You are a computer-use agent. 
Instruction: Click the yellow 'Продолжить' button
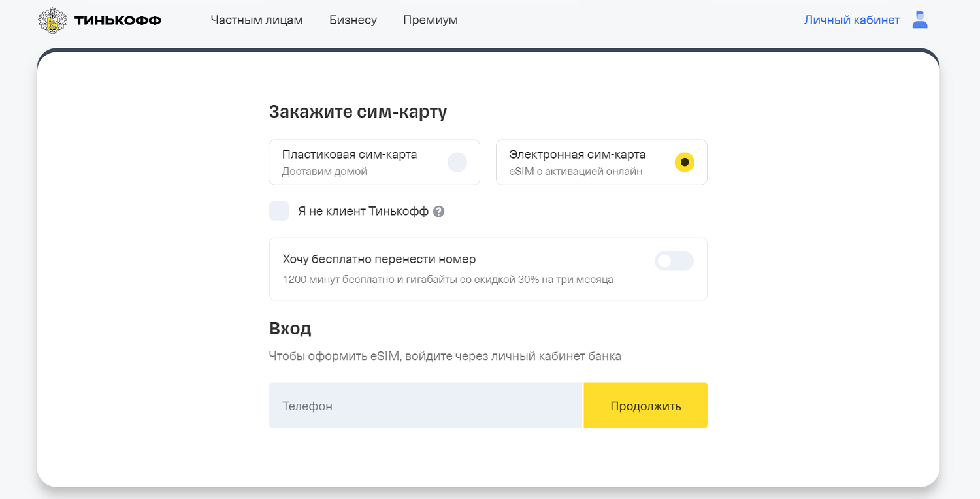(645, 406)
